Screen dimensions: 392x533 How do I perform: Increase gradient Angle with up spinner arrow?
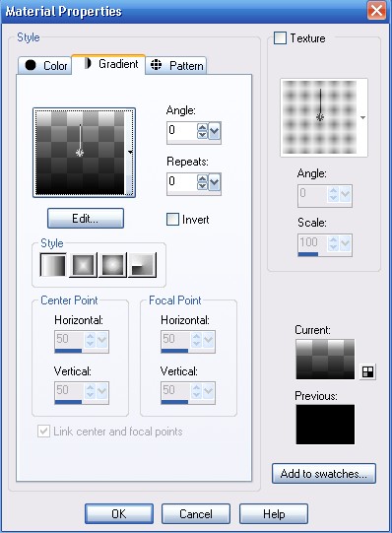202,127
